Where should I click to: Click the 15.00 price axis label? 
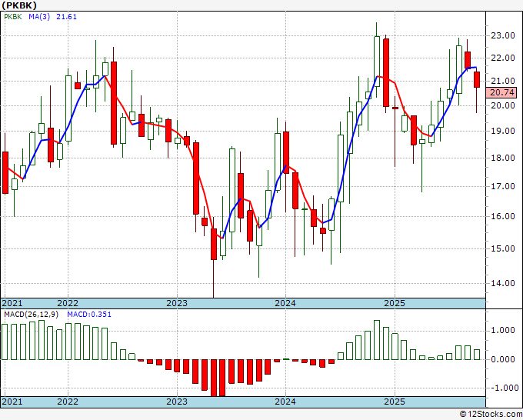pyautogui.click(x=503, y=248)
